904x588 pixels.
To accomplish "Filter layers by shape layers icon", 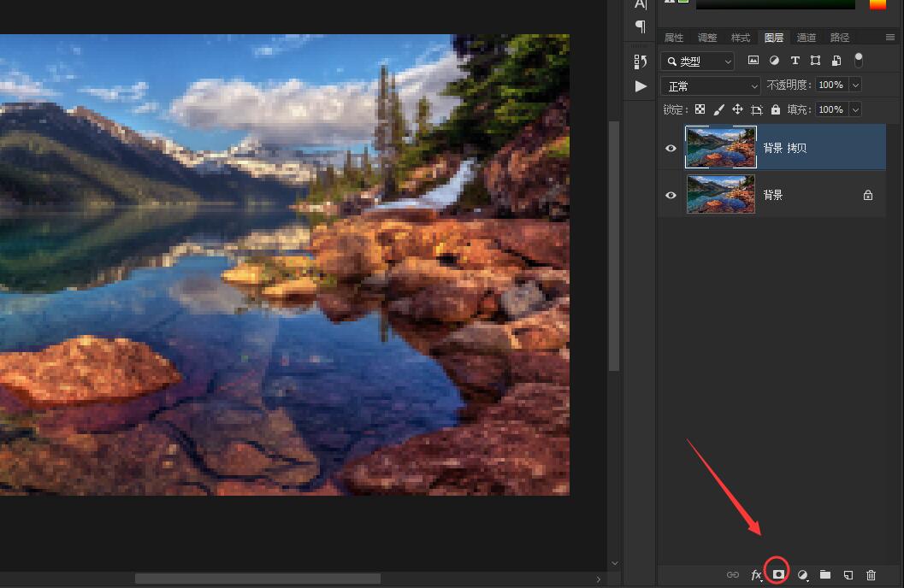I will [815, 60].
